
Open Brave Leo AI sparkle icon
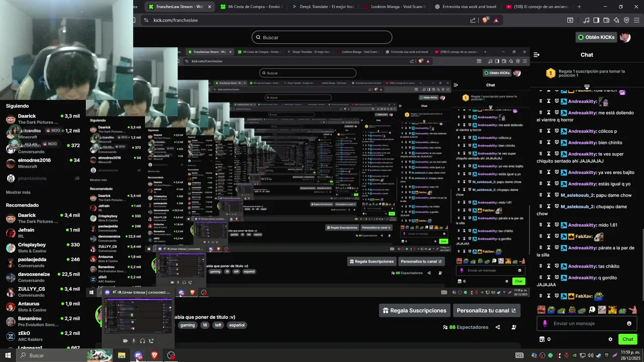616,20
